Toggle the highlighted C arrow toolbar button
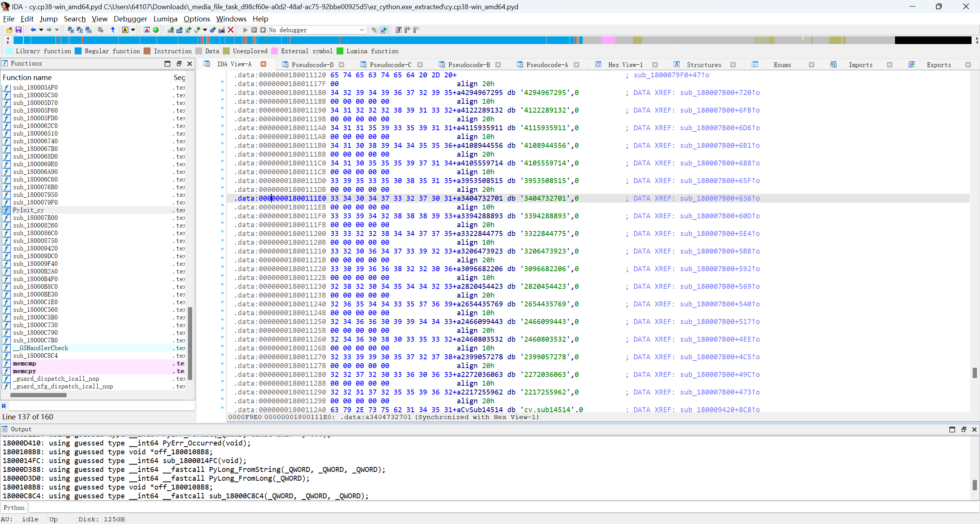This screenshot has width=980, height=524. pyautogui.click(x=384, y=30)
